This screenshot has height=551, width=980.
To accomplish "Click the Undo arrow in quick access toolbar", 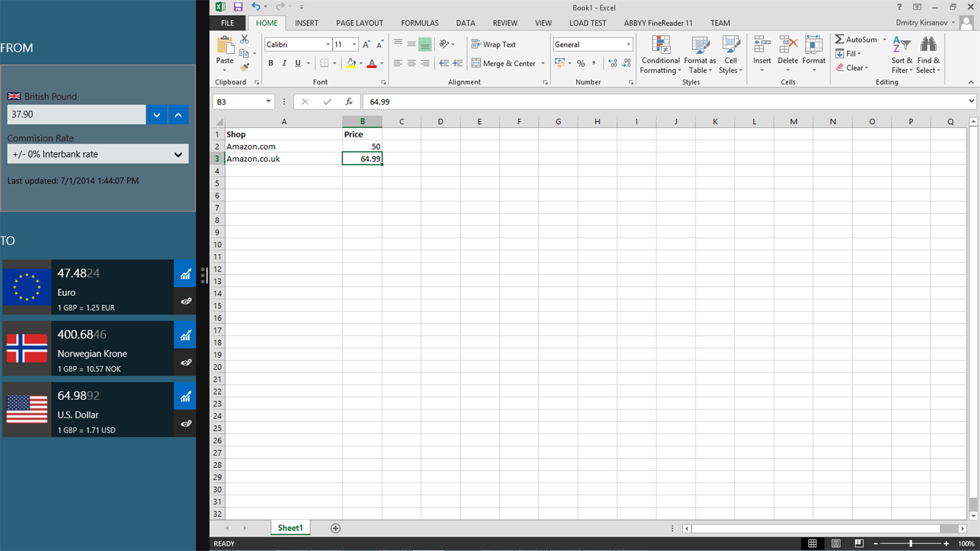I will coord(256,7).
